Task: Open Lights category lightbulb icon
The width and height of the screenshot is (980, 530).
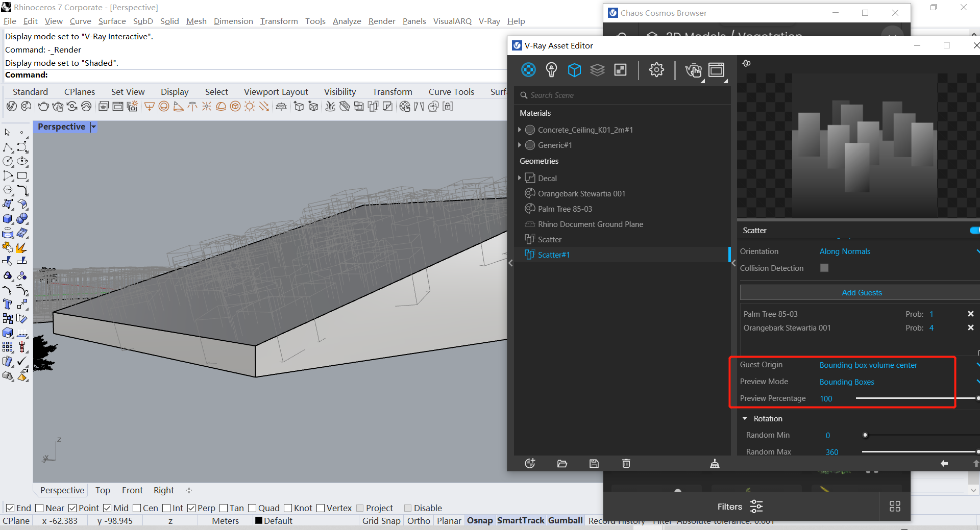Action: click(x=551, y=70)
